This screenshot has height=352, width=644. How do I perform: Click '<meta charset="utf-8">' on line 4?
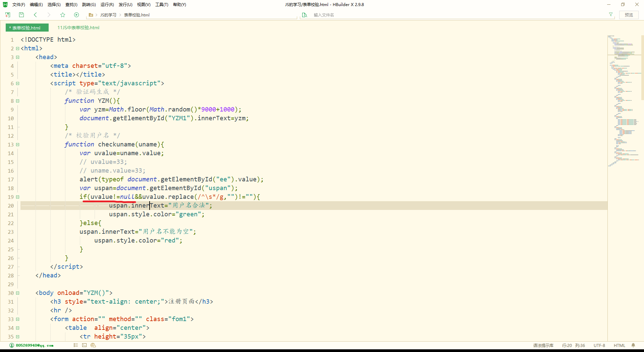coord(91,66)
